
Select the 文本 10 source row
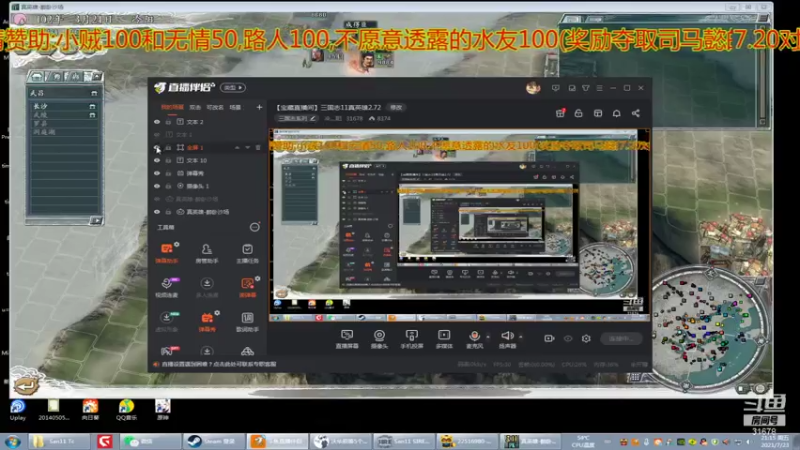209,160
